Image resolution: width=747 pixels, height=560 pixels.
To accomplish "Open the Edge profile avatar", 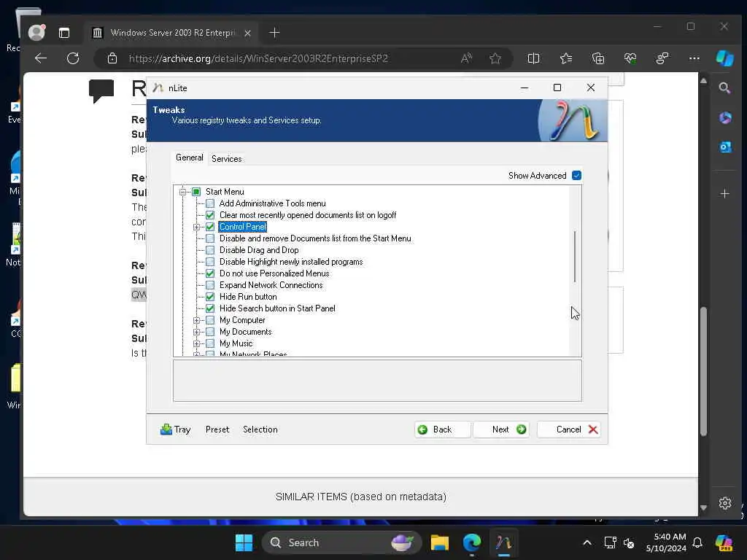I will coord(36,32).
